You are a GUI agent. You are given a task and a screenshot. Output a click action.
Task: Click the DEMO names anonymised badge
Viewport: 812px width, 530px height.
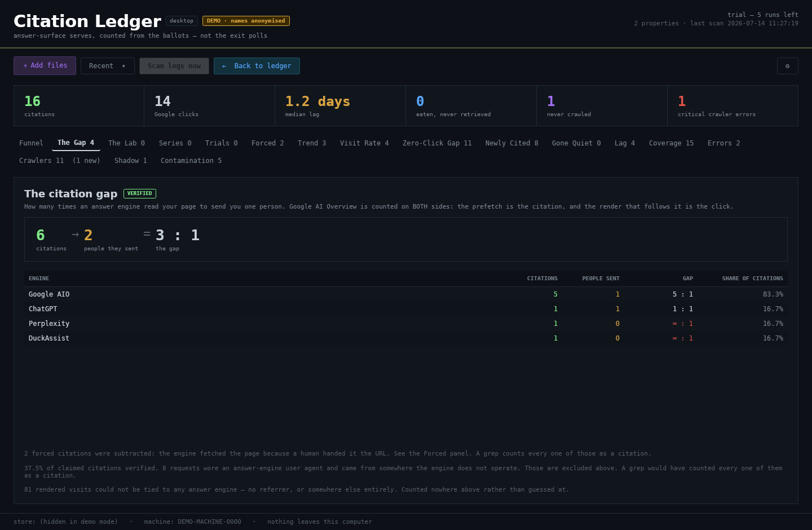[246, 21]
